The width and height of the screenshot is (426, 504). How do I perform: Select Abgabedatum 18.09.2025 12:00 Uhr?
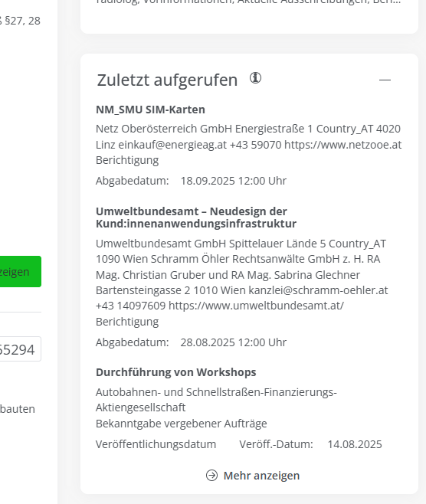click(x=191, y=181)
